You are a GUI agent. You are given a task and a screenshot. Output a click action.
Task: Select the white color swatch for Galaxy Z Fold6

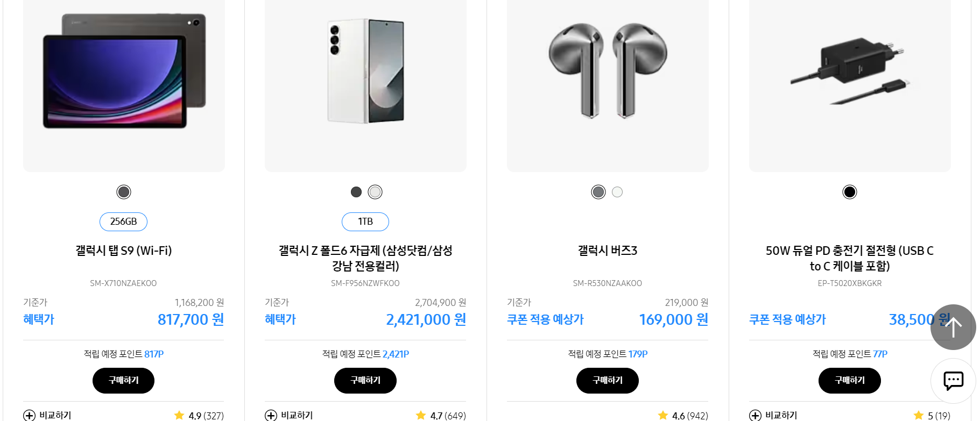pos(375,191)
